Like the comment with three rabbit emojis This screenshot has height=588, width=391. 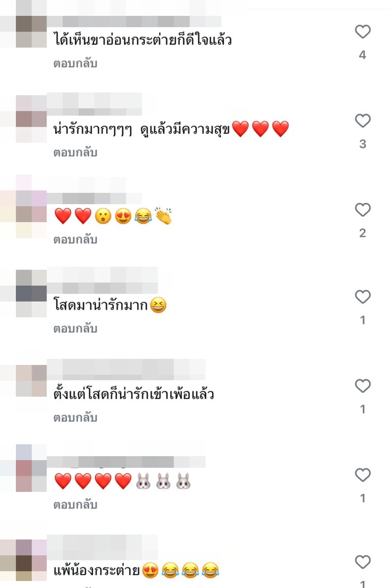click(x=363, y=475)
